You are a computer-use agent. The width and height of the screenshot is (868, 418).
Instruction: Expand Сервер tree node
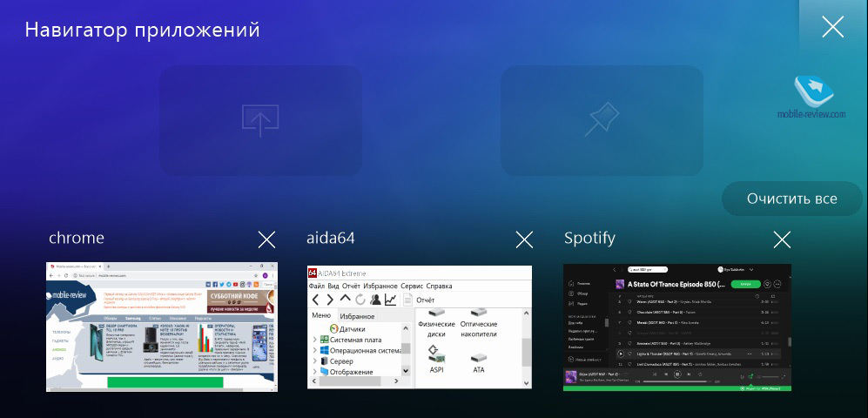click(x=315, y=361)
